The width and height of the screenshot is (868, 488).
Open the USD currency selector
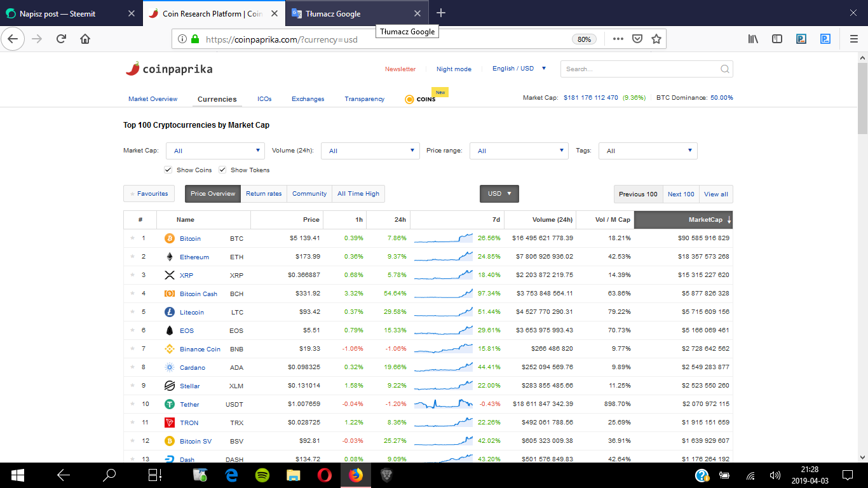499,194
